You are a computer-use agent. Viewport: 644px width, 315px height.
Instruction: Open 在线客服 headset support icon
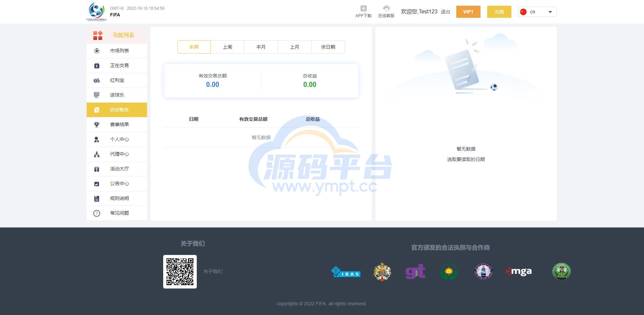click(386, 8)
